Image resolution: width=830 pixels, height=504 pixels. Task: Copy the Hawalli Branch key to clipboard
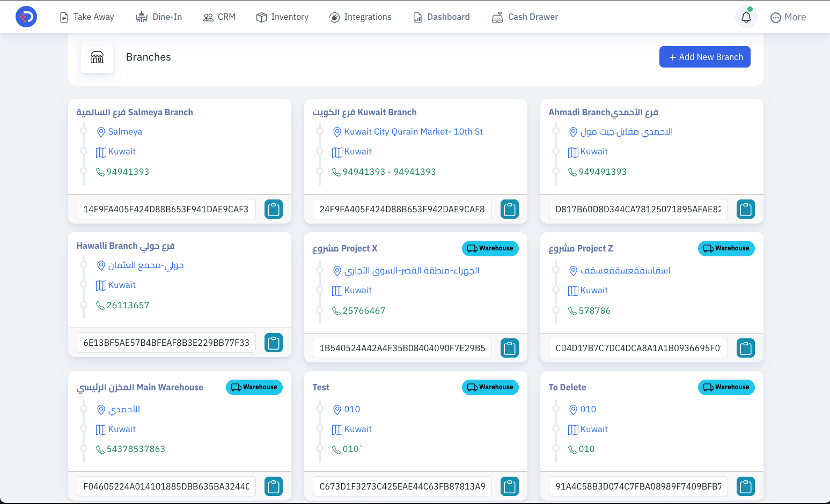coord(274,343)
